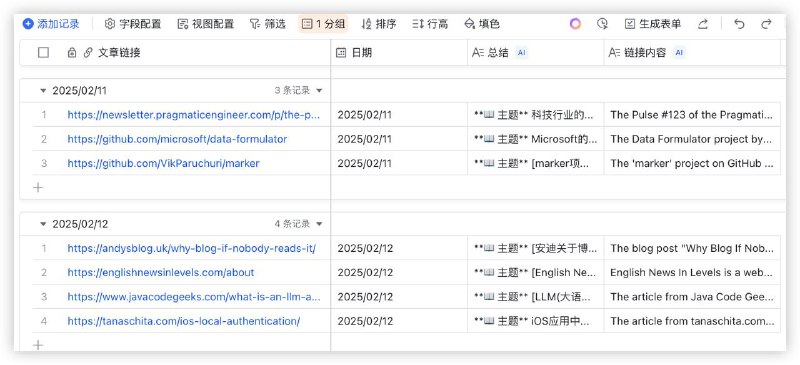Collapse the 2025/02/12 group
Screen dimensions: 800x365
[43, 224]
